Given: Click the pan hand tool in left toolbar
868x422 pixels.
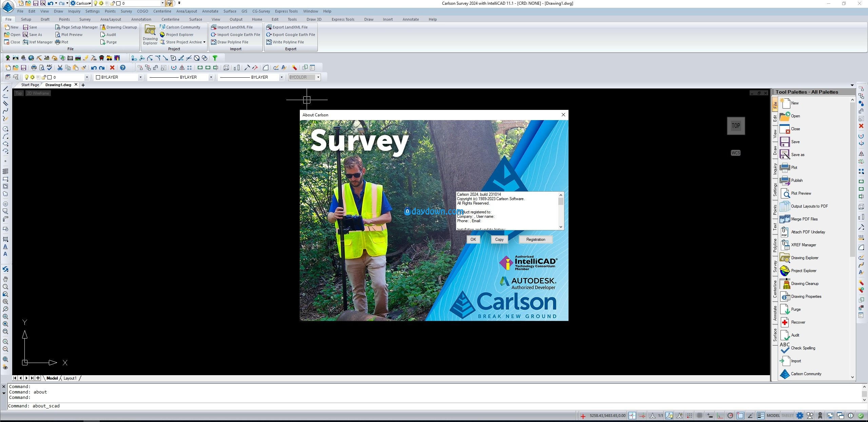Looking at the screenshot, I should click(5, 279).
